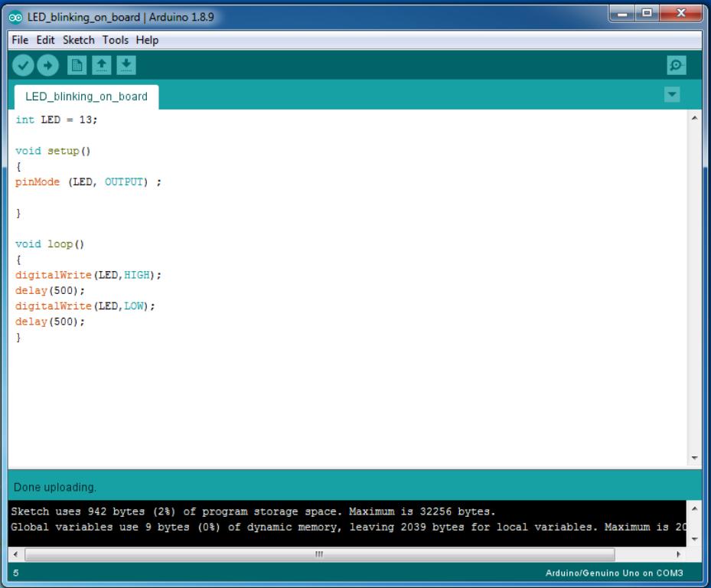The width and height of the screenshot is (711, 588).
Task: Click the digitalWrite(LED,HIGH) line
Action: pos(89,275)
